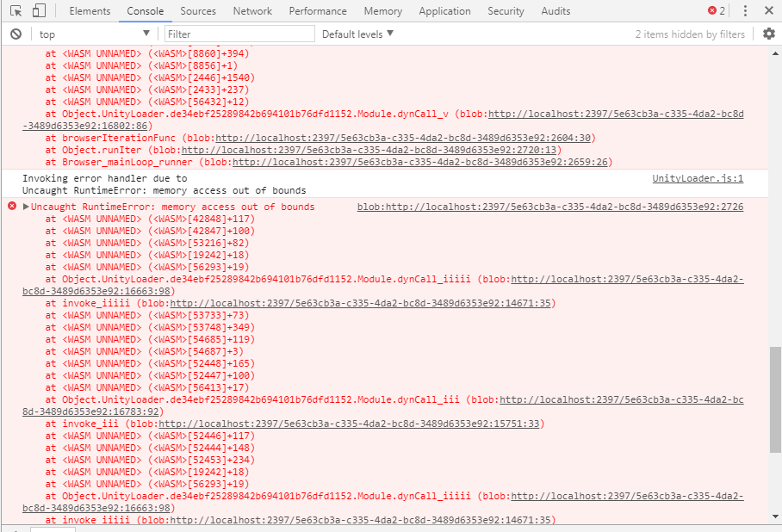This screenshot has width=782, height=532.
Task: Switch to the Elements tab
Action: click(90, 11)
